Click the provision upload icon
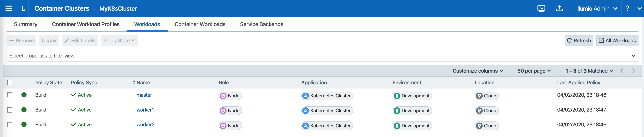 coord(560,8)
